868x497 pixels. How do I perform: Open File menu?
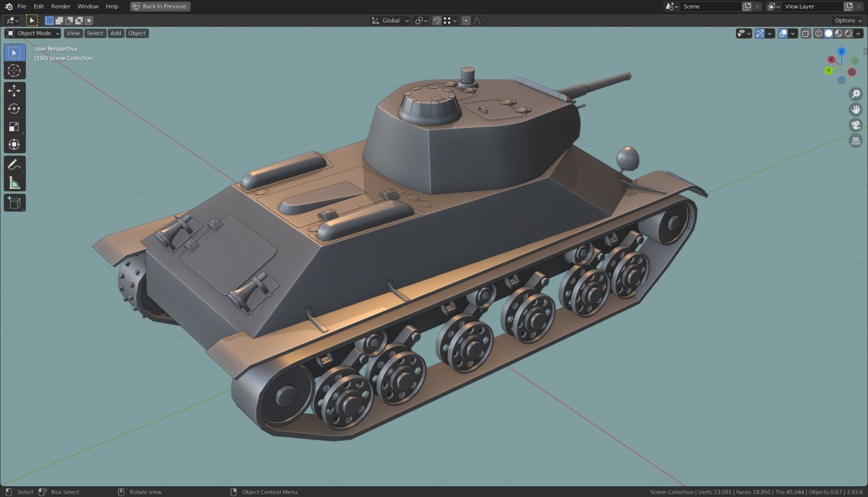pyautogui.click(x=22, y=6)
